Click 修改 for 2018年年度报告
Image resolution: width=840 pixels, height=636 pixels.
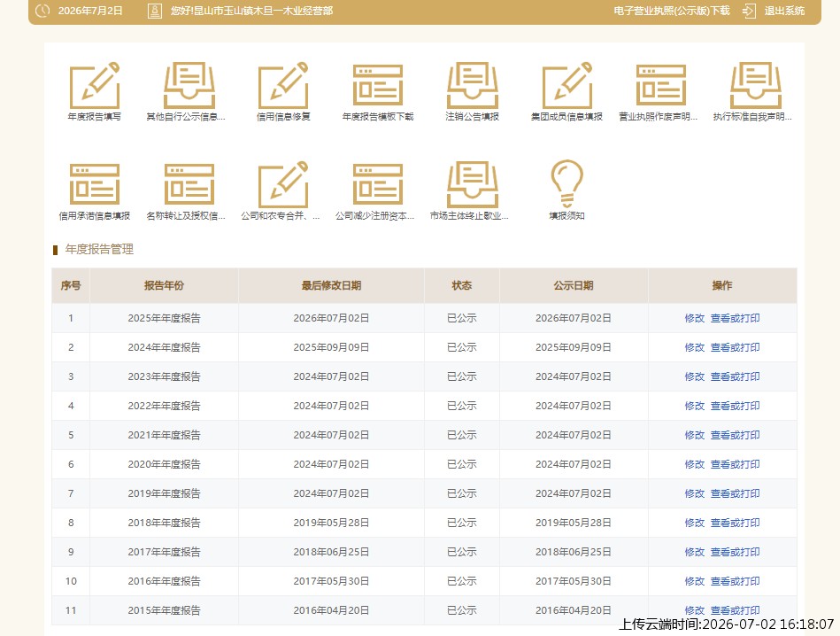pyautogui.click(x=694, y=523)
